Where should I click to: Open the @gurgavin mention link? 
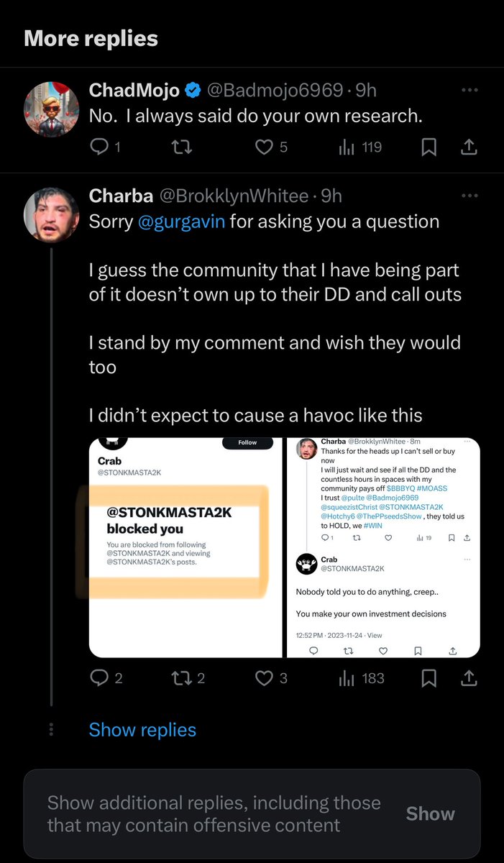pyautogui.click(x=182, y=222)
